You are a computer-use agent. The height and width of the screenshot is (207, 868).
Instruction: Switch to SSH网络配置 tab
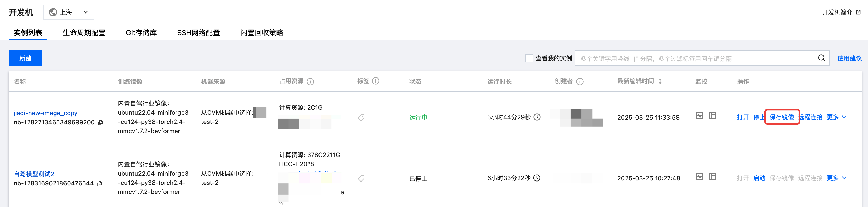coord(198,33)
